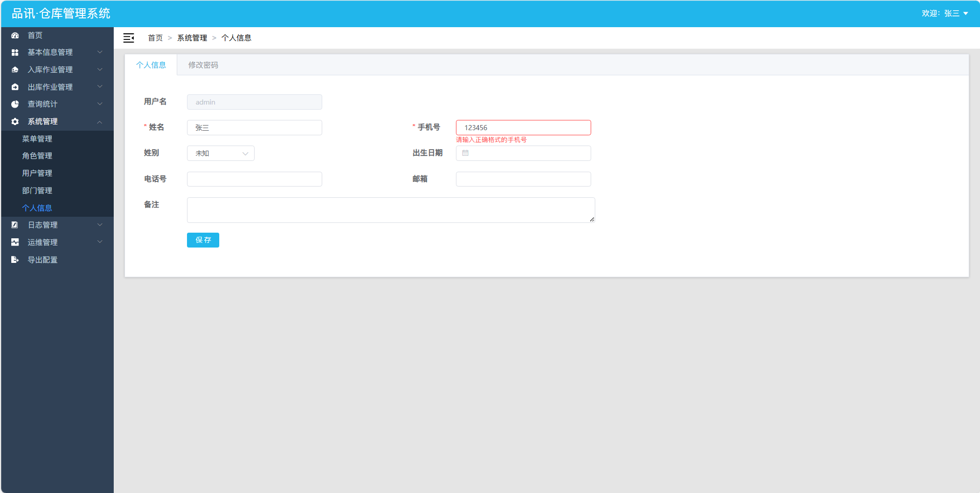Click the home dashboard icon in sidebar
The image size is (980, 493).
tap(15, 35)
